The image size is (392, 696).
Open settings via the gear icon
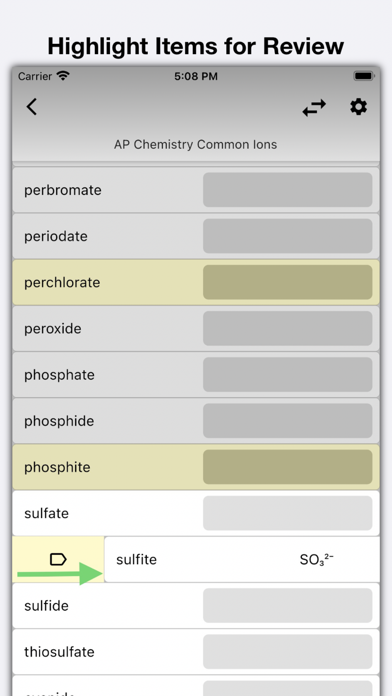pyautogui.click(x=358, y=107)
